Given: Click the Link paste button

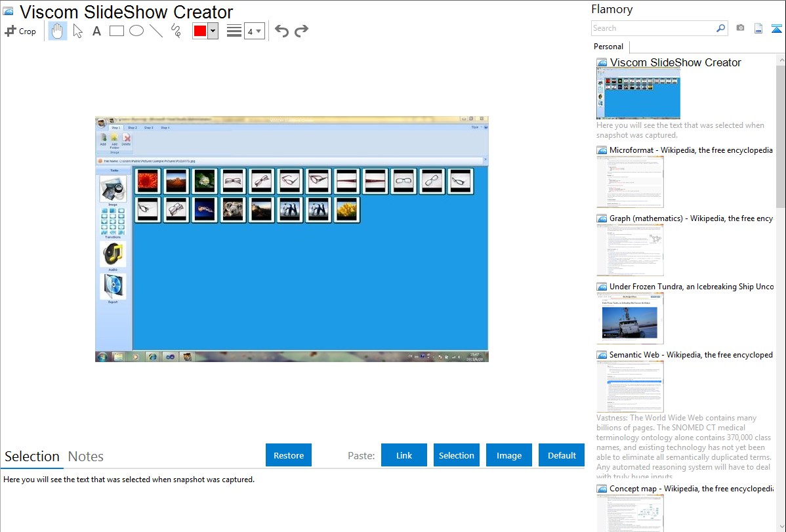Looking at the screenshot, I should click(x=404, y=455).
